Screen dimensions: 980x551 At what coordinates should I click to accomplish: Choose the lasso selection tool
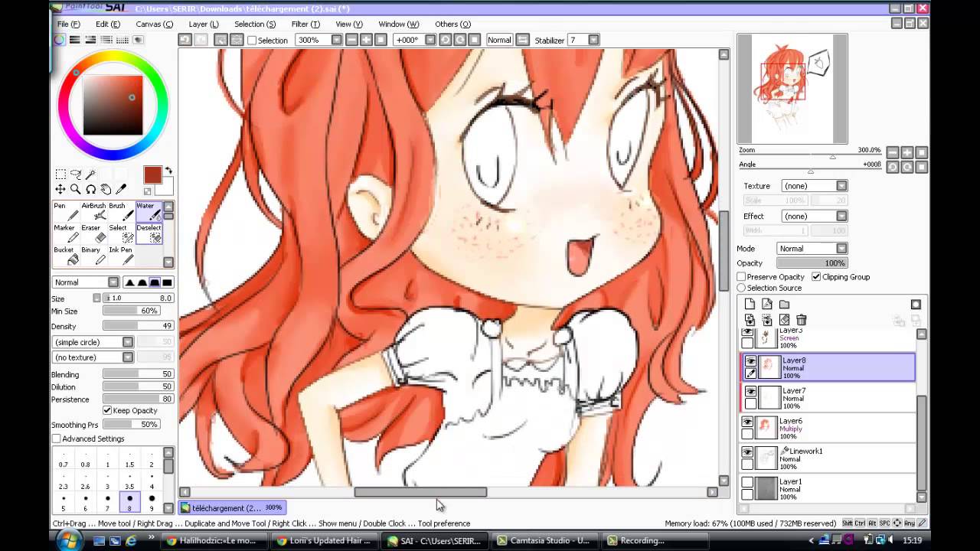(x=75, y=174)
